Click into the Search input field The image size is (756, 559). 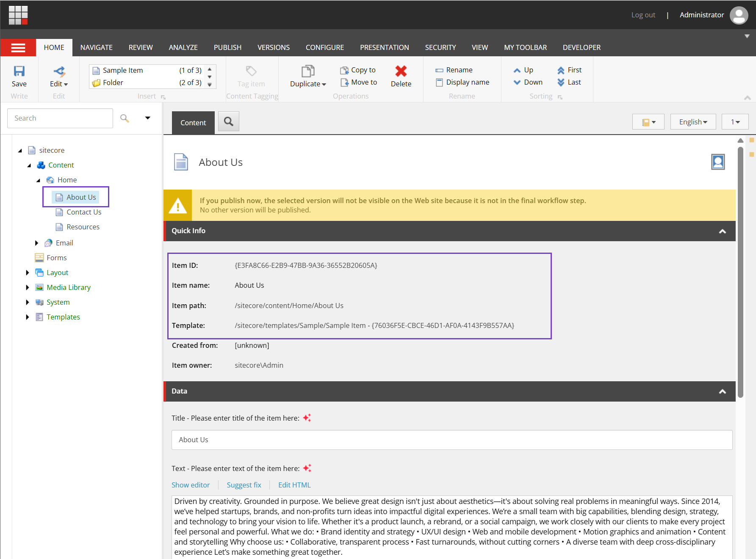pos(60,118)
